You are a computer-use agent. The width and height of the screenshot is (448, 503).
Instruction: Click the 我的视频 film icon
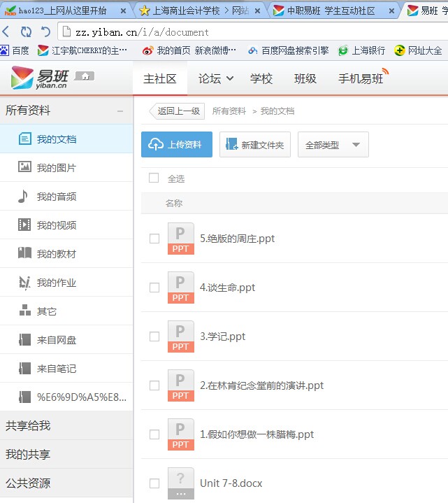(x=24, y=225)
